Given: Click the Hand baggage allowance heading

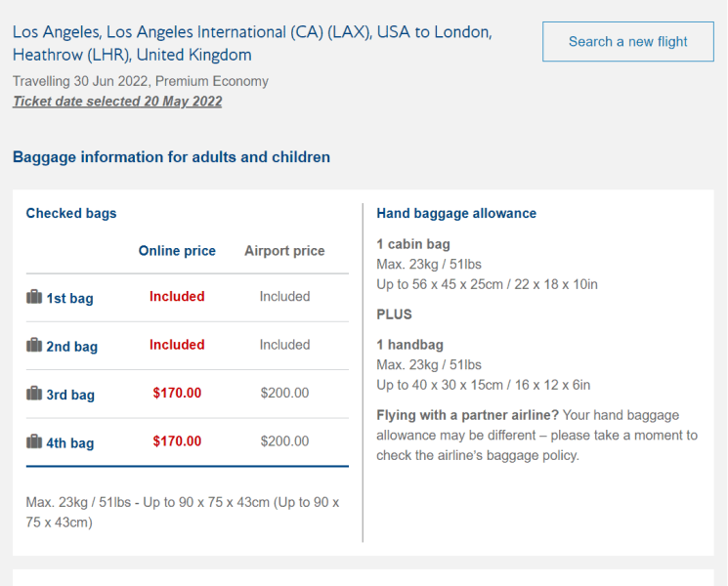Looking at the screenshot, I should [456, 213].
